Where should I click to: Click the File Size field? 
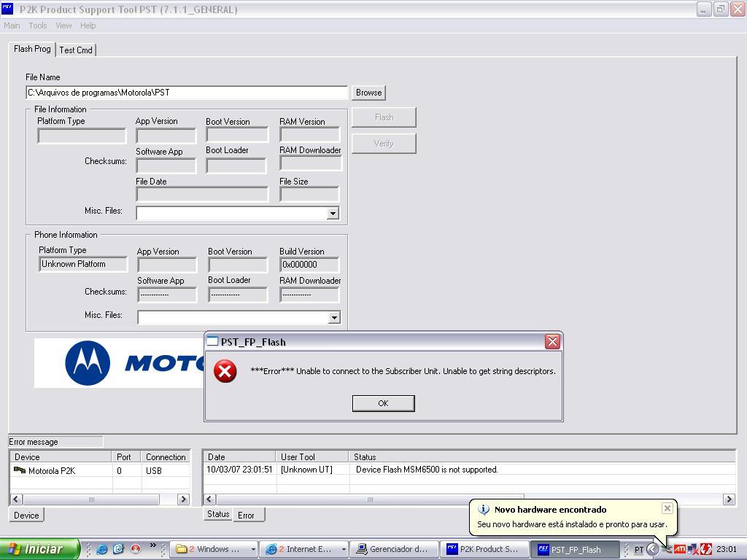click(x=309, y=194)
